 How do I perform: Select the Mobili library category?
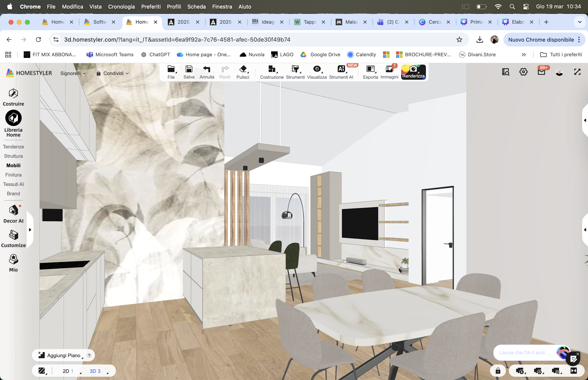pyautogui.click(x=13, y=165)
